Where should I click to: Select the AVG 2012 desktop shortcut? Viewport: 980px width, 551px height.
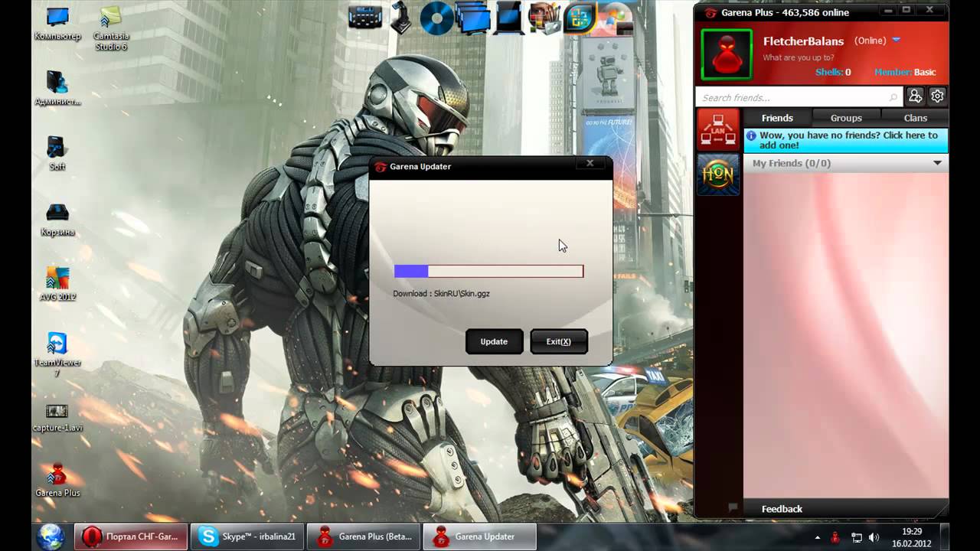57,283
